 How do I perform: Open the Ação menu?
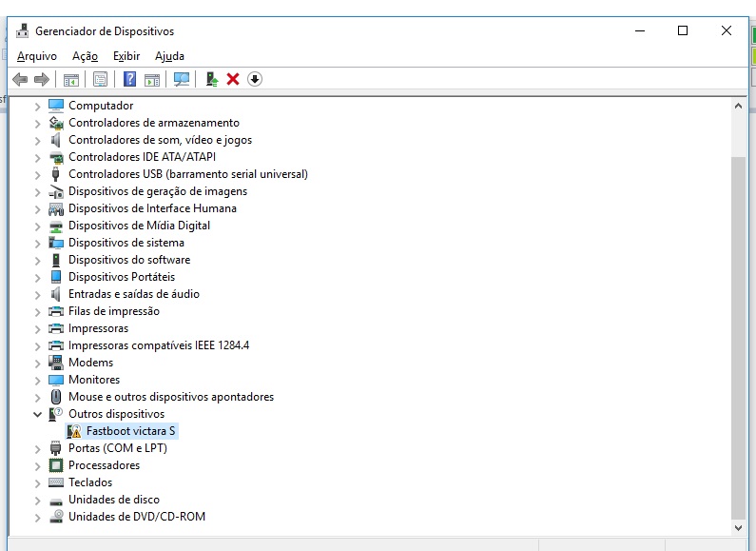[85, 56]
